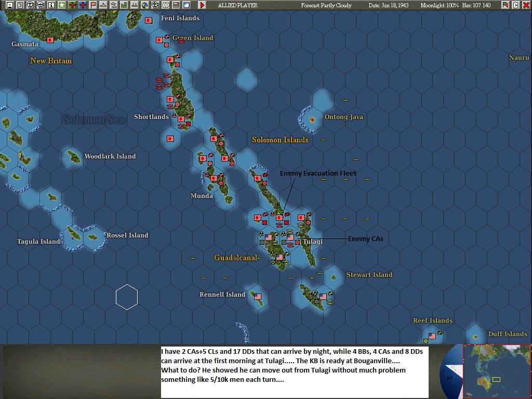Screen dimensions: 532x399
Task: Click the 'Tagula Island' map label
Action: [x=38, y=241]
